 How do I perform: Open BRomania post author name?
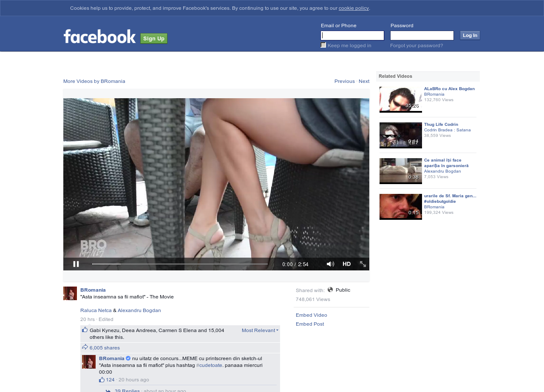point(93,290)
